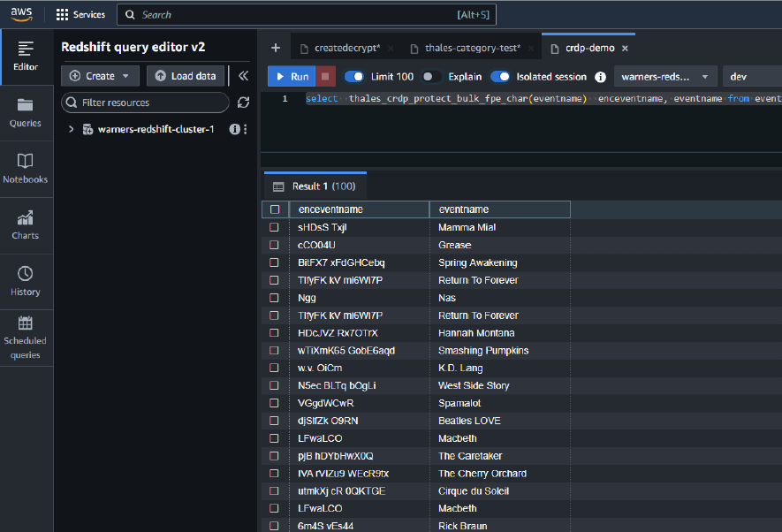Show info for warners-redshift-cluster-1
This screenshot has height=532, width=782.
click(234, 129)
